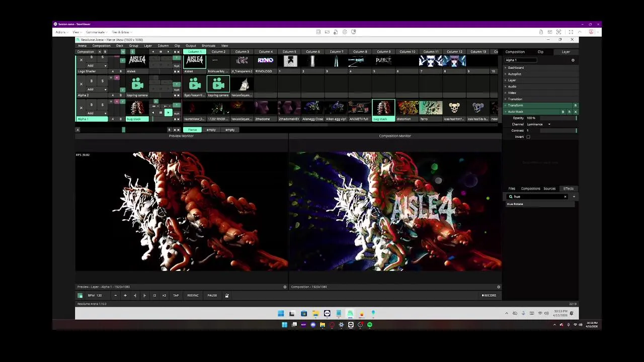The width and height of the screenshot is (644, 362).
Task: Open Spotify from the bottom taskbar
Action: (x=370, y=325)
